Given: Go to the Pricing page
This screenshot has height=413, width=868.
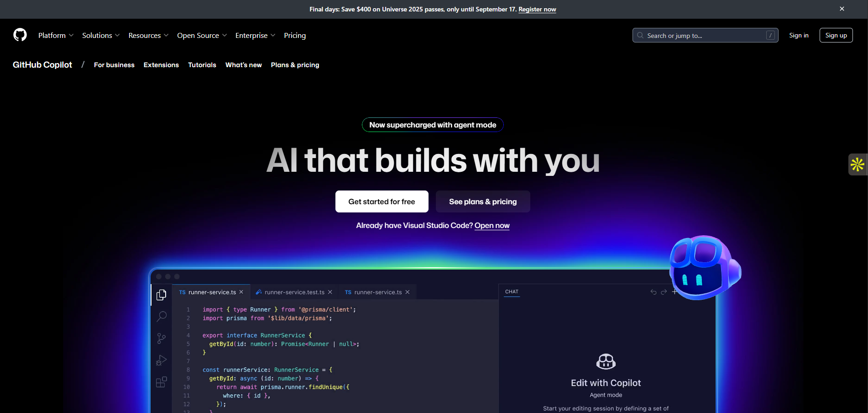Looking at the screenshot, I should click(x=295, y=35).
